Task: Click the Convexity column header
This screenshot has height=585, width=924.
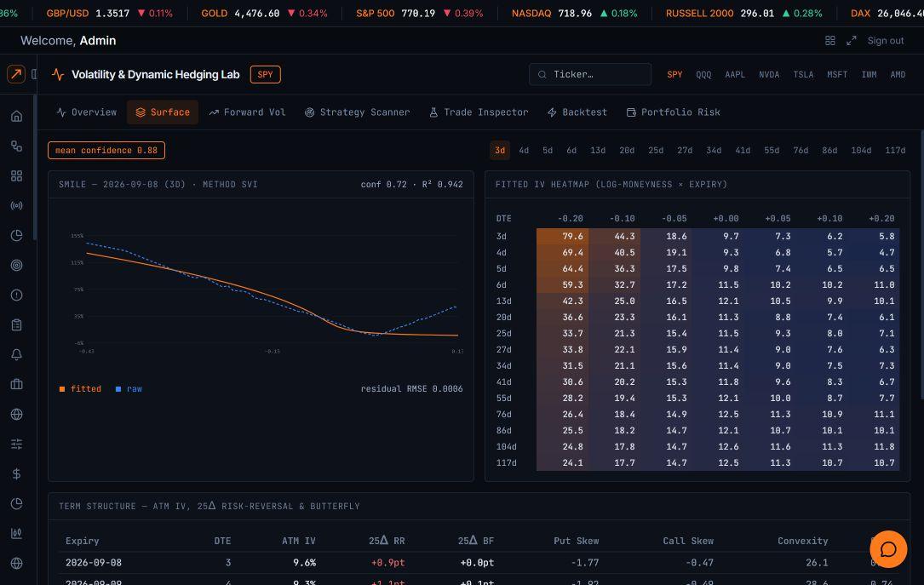Action: (802, 541)
